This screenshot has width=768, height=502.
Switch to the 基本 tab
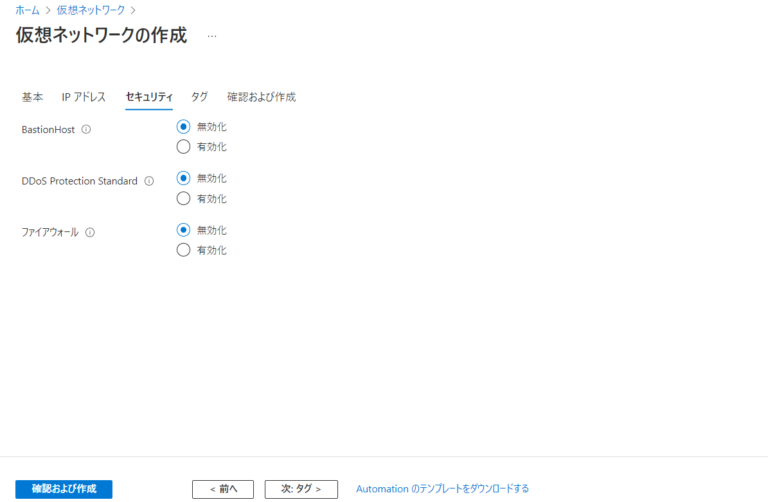click(x=32, y=97)
